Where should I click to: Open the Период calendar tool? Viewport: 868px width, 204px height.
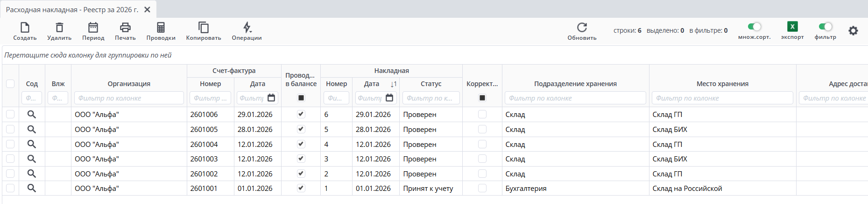(93, 28)
